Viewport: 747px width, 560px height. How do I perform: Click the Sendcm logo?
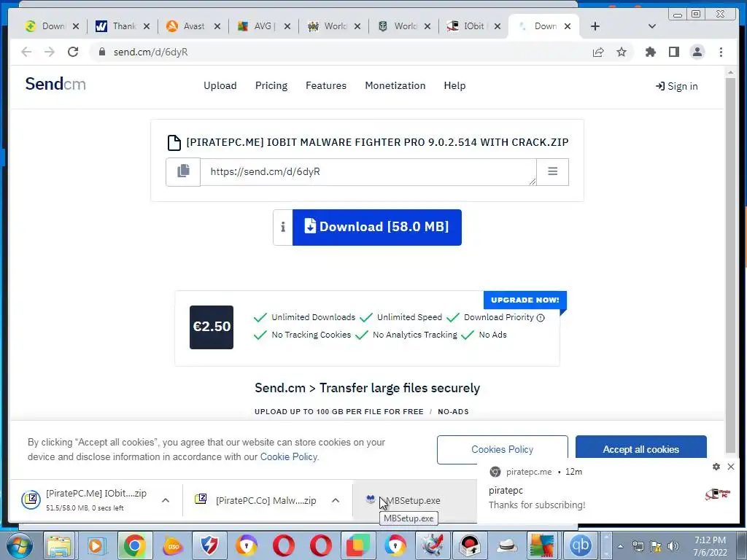click(55, 84)
